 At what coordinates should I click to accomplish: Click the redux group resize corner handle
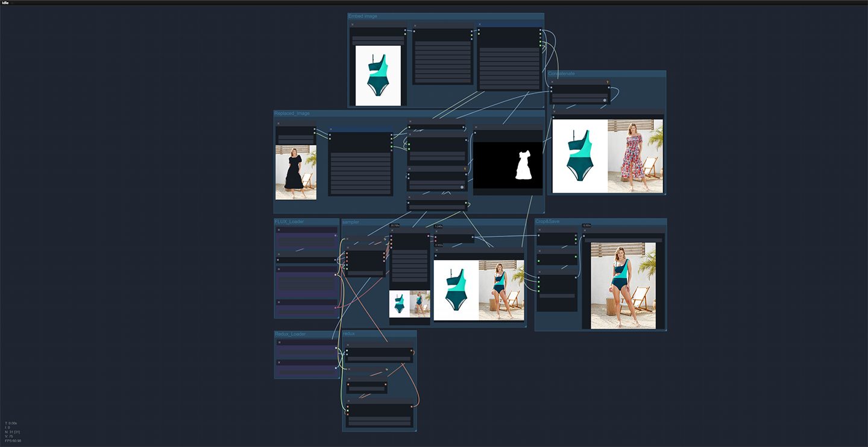click(415, 430)
